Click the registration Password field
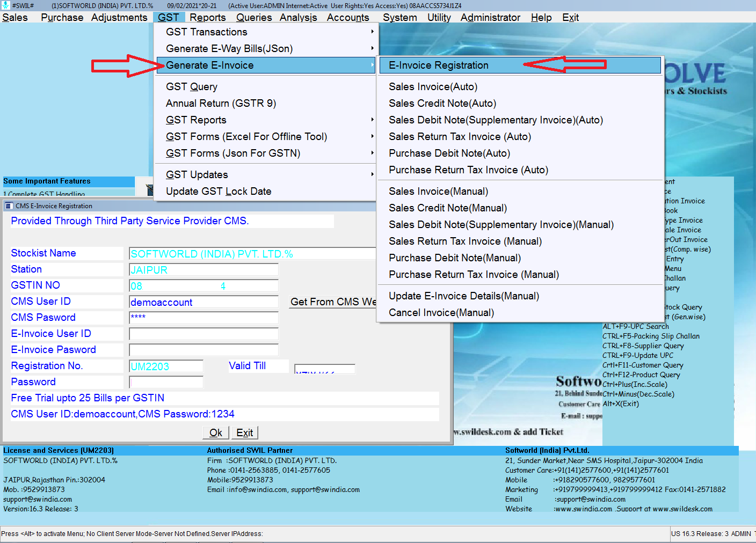The width and height of the screenshot is (756, 543). (166, 382)
